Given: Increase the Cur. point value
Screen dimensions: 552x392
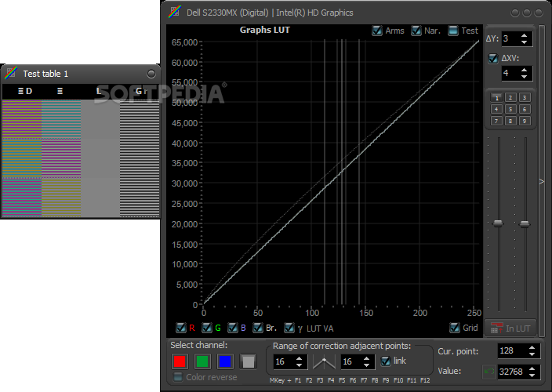Looking at the screenshot, I should pyautogui.click(x=532, y=347).
